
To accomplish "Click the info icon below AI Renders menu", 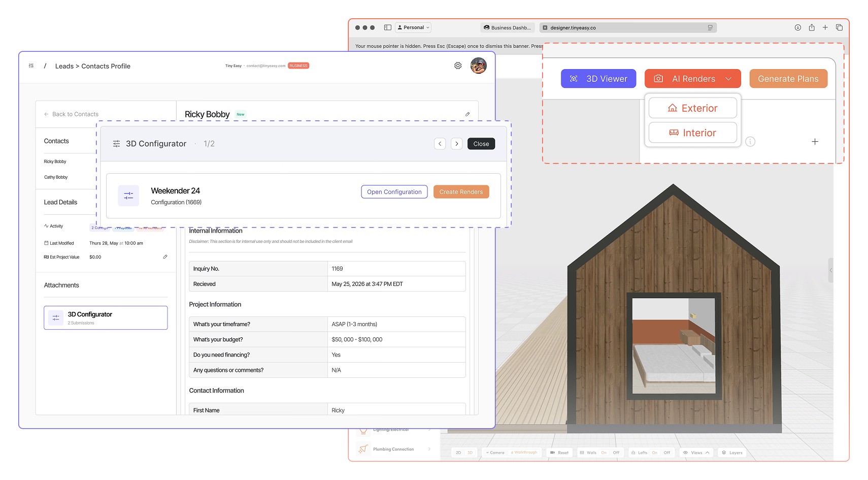I will coord(750,142).
